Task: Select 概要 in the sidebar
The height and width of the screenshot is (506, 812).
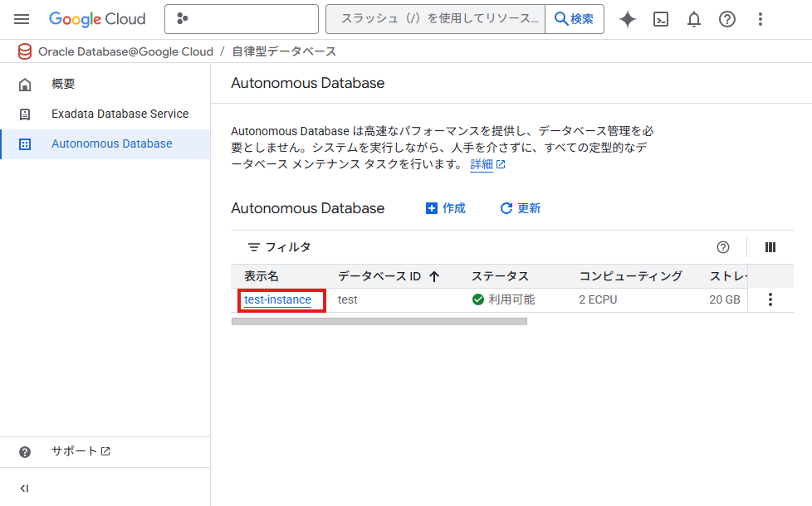Action: tap(63, 84)
